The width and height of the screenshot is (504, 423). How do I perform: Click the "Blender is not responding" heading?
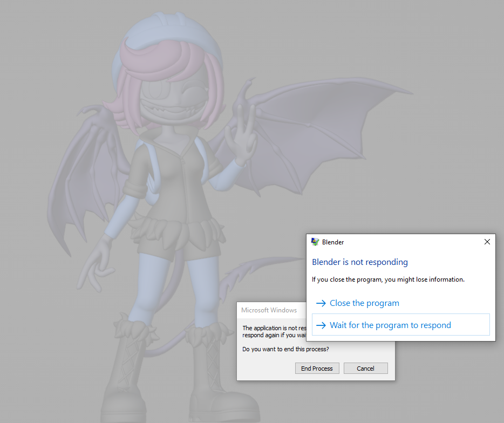[x=360, y=262]
